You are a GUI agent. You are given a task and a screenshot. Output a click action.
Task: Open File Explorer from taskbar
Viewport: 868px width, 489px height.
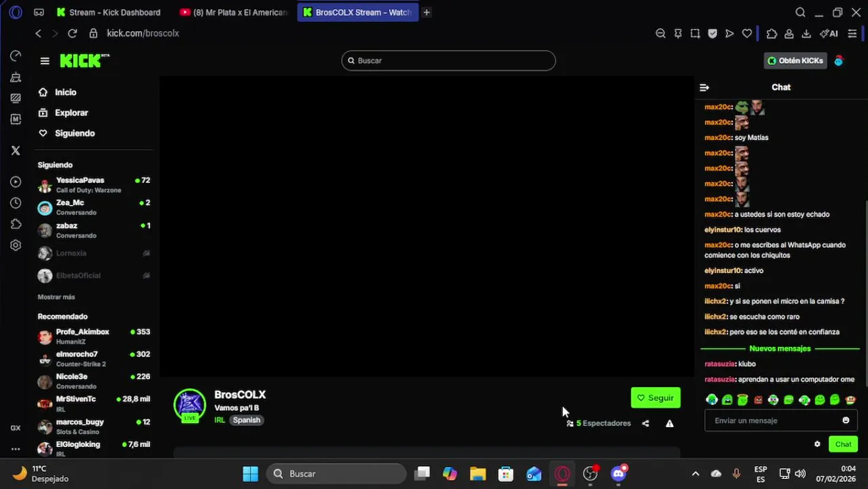tap(477, 473)
